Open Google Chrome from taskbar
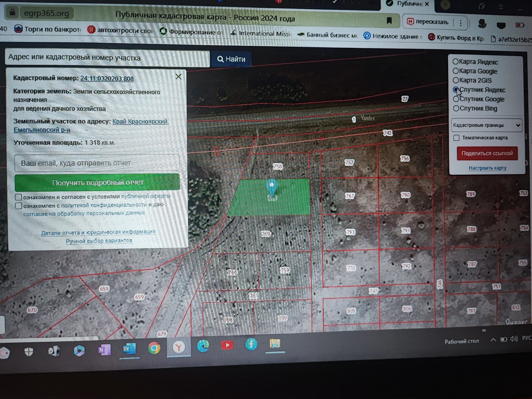 (x=154, y=348)
